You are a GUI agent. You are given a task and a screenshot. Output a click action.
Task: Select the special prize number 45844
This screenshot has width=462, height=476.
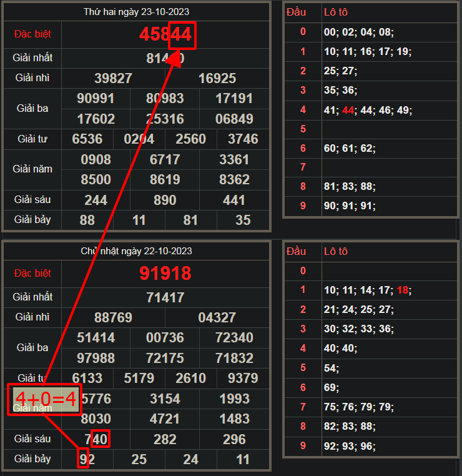[x=165, y=35]
